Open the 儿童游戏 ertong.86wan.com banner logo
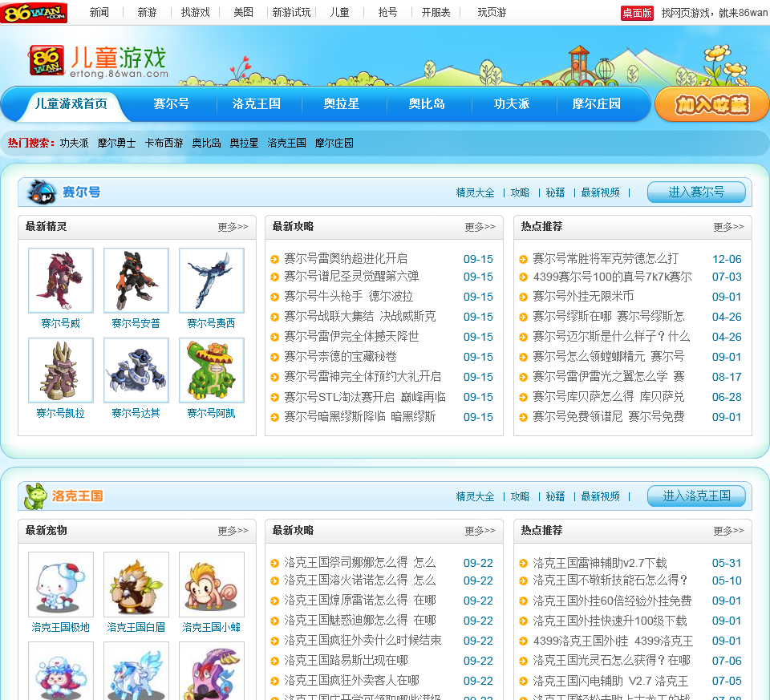The image size is (770, 700). coord(98,62)
